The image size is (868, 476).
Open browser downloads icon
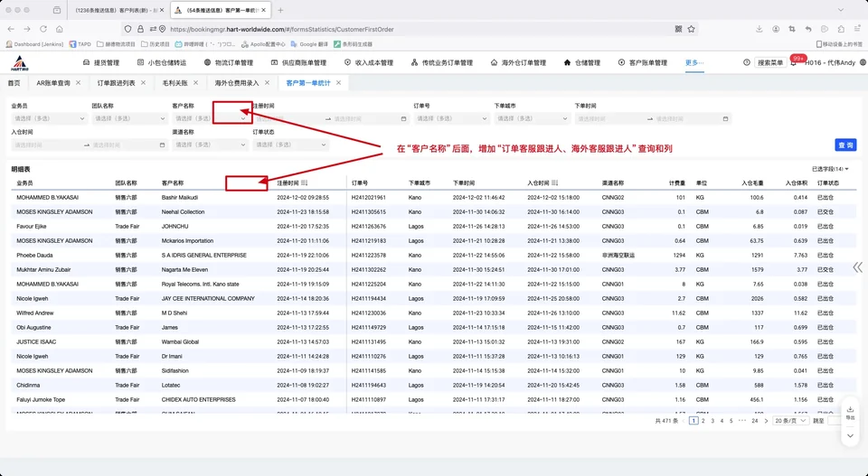pos(759,29)
